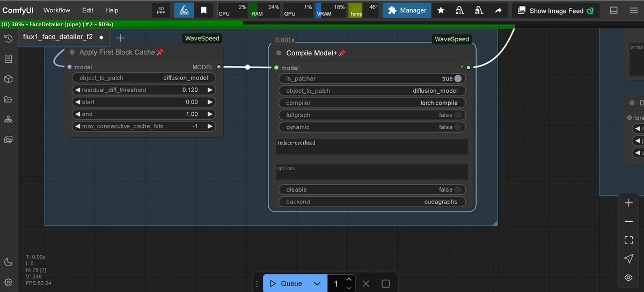The width and height of the screenshot is (644, 292).
Task: Click Compile Model+ model input socket
Action: [276, 68]
